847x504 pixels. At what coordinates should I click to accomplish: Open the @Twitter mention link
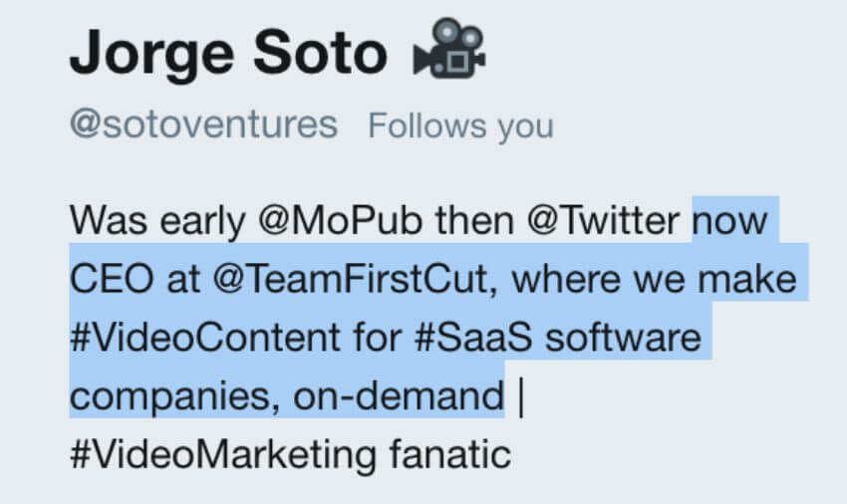pyautogui.click(x=604, y=219)
